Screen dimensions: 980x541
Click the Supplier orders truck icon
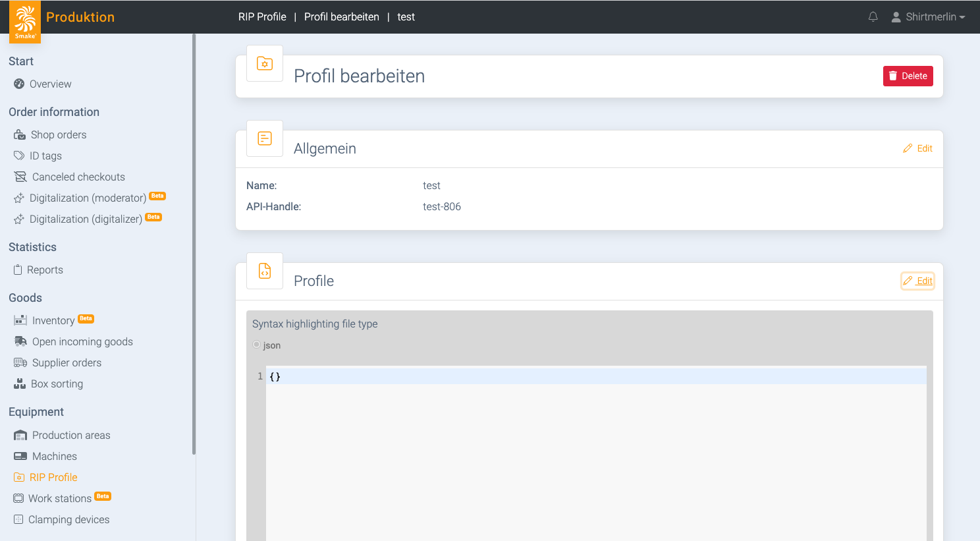point(20,362)
